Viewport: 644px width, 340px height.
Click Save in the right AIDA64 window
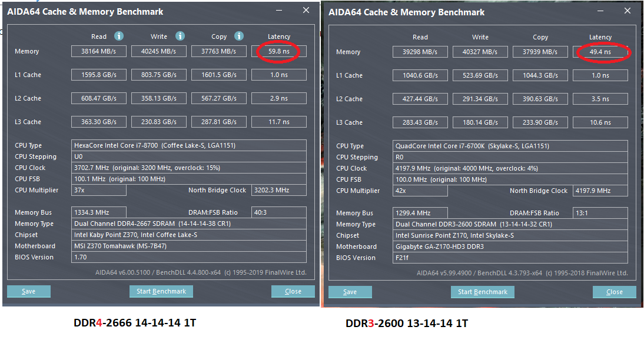click(x=350, y=292)
